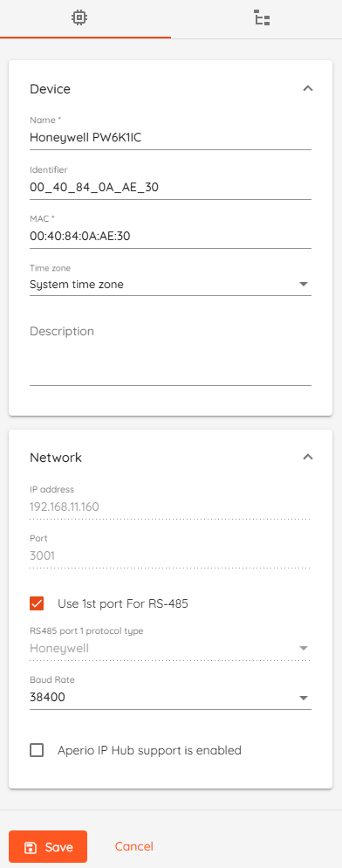Enable Aperio IP Hub support checkbox
This screenshot has height=868, width=342.
click(x=37, y=751)
